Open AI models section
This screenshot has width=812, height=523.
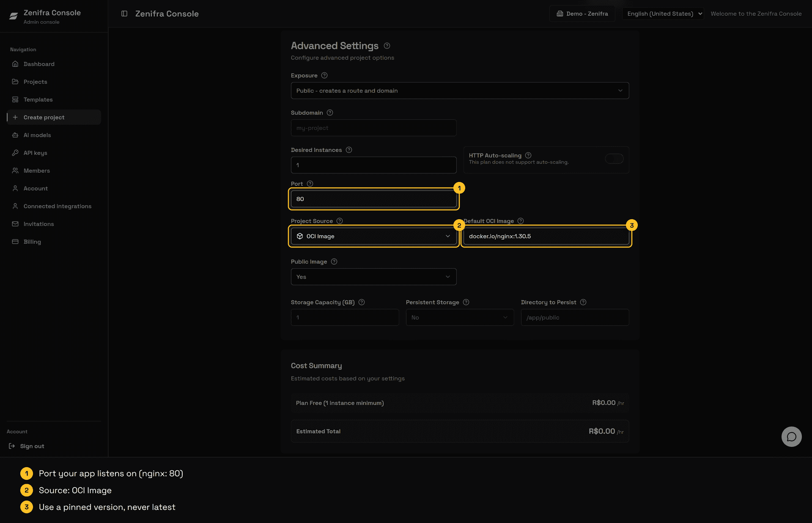54,135
